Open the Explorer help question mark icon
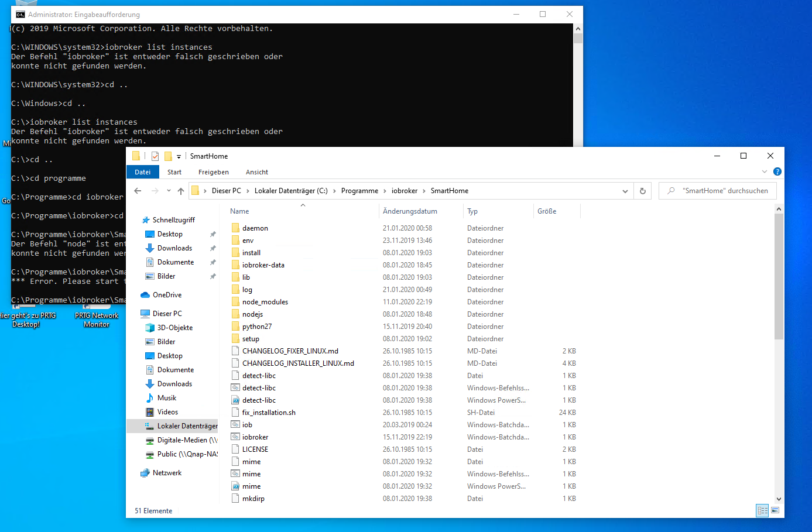The height and width of the screenshot is (532, 812). pos(777,171)
